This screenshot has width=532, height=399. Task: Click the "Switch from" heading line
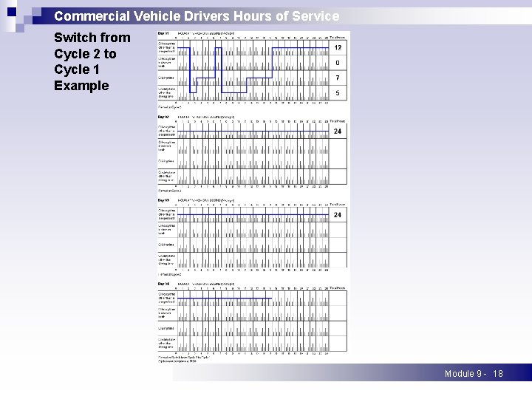pos(92,38)
